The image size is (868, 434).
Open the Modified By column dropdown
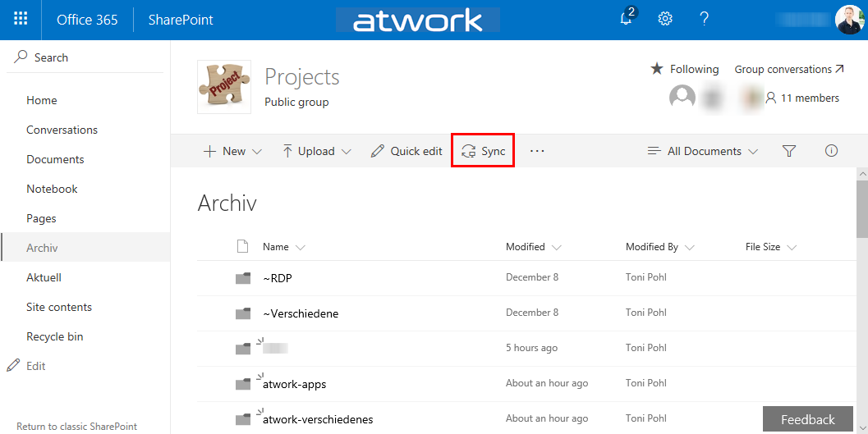660,247
